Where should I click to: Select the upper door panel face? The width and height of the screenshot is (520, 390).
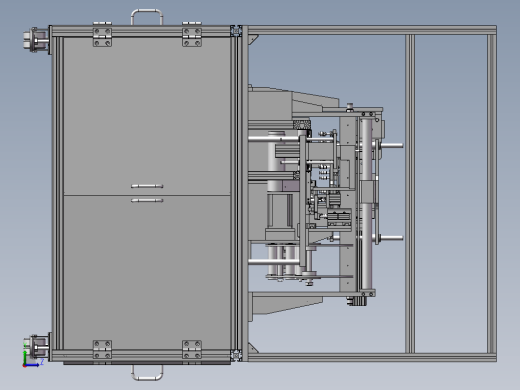pos(147,116)
